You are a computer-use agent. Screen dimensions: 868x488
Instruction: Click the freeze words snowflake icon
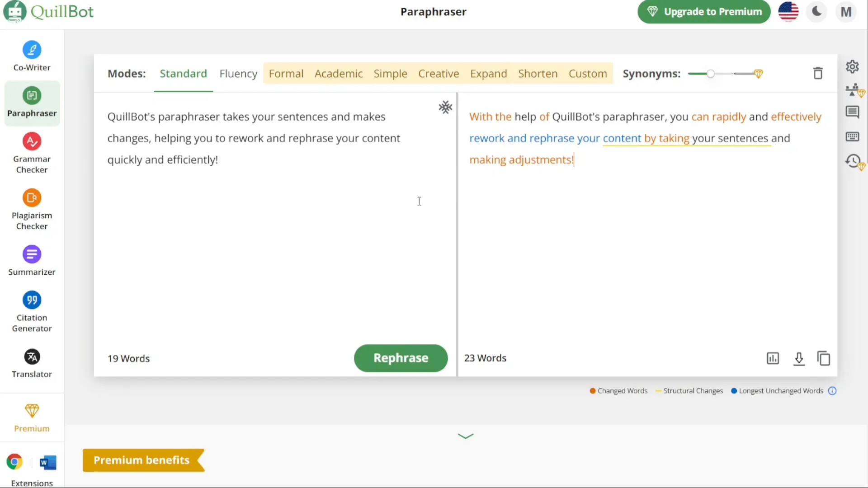coord(445,107)
